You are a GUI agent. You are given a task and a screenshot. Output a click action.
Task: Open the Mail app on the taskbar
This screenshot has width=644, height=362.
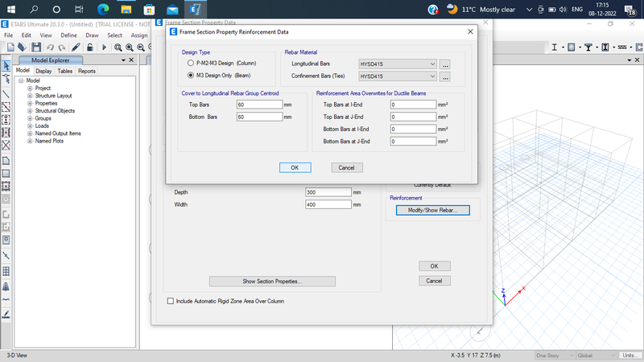click(172, 9)
